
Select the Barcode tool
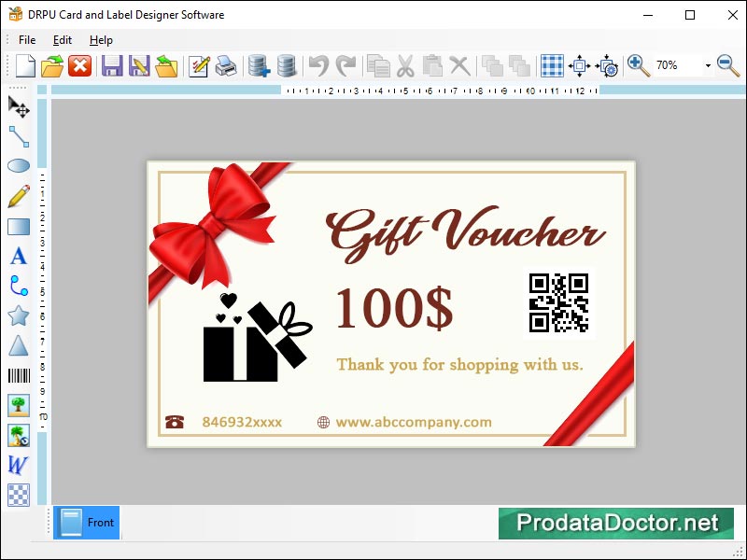[19, 375]
